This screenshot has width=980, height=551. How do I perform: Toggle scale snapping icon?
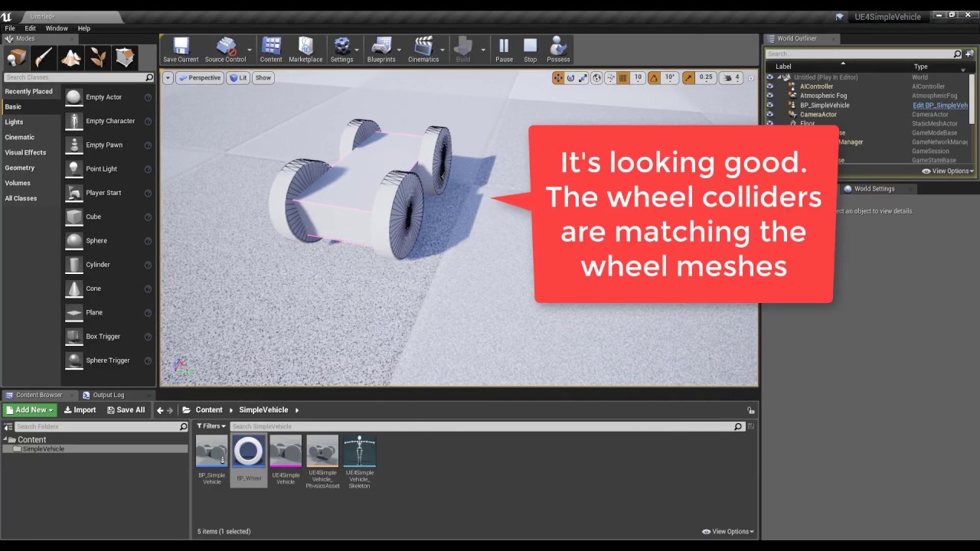(x=688, y=77)
